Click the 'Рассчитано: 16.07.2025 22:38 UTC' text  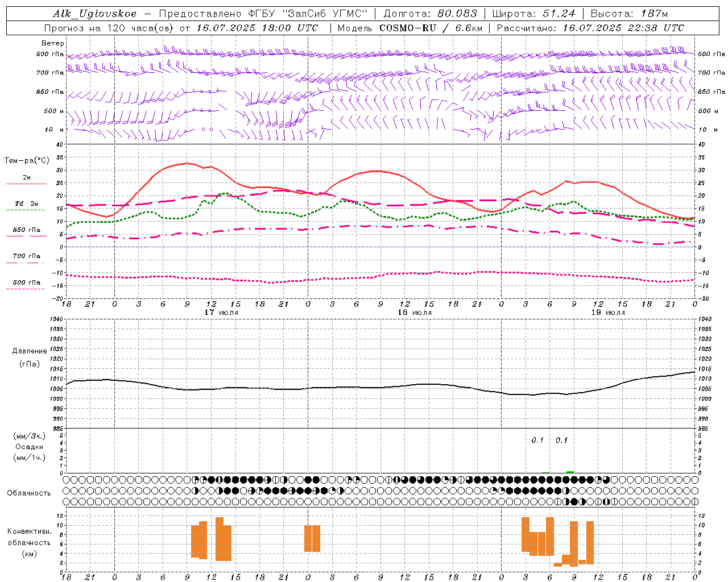590,28
